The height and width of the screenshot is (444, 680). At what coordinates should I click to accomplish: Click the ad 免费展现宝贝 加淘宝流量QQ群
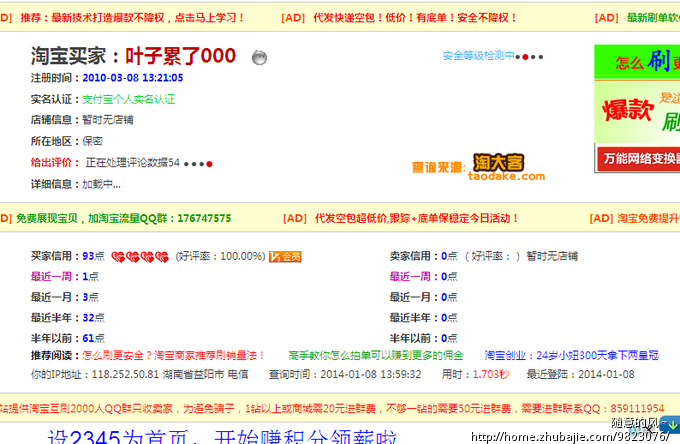[123, 218]
